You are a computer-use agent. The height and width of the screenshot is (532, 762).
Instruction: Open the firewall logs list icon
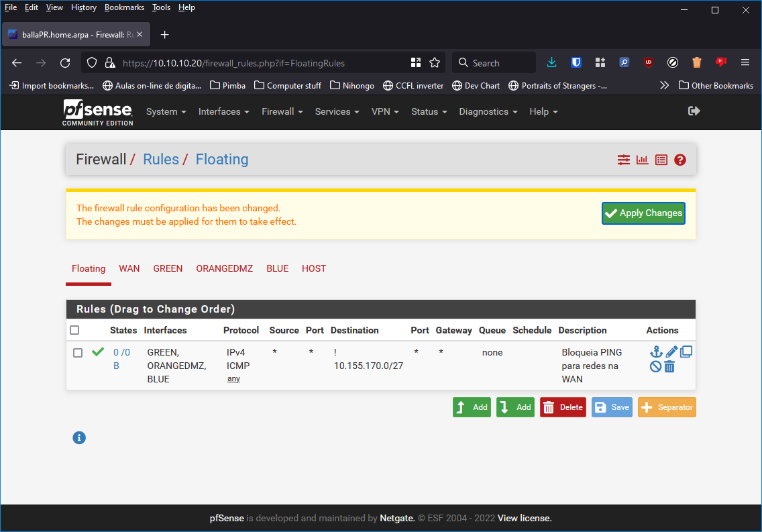click(661, 160)
